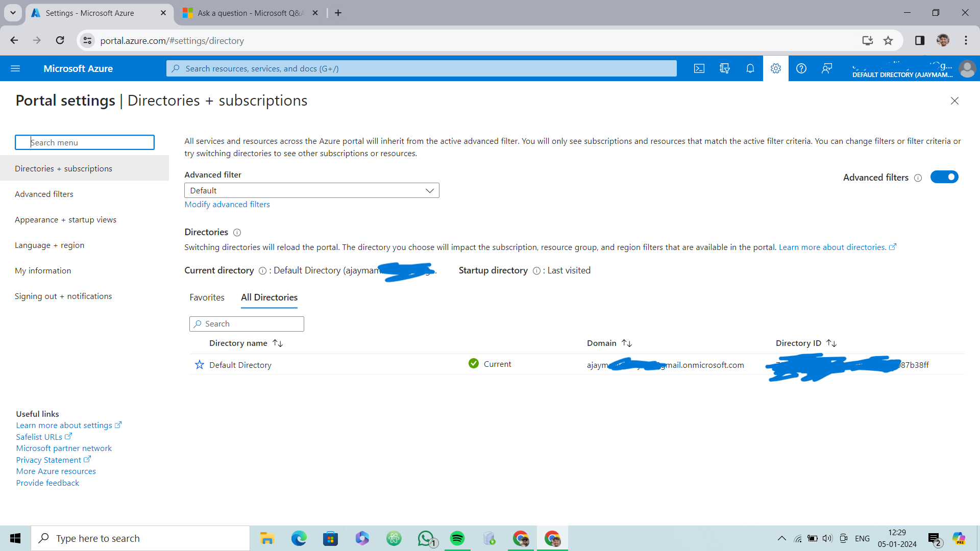This screenshot has height=551, width=980.
Task: Click the Windows taskbar search box
Action: [140, 538]
